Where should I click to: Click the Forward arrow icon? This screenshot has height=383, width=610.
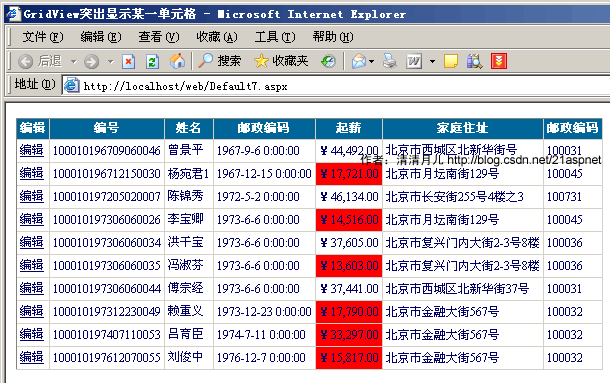click(x=91, y=61)
